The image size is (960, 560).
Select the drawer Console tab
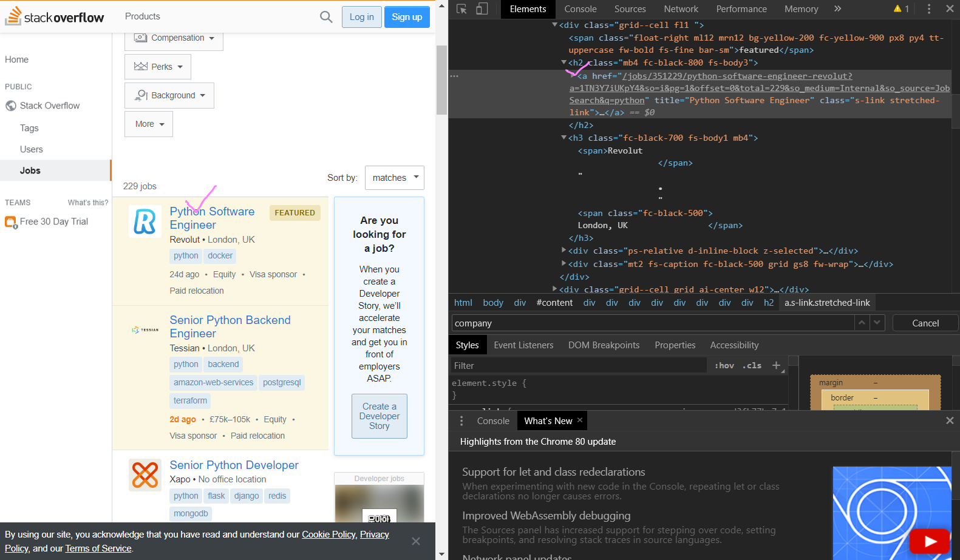point(493,420)
